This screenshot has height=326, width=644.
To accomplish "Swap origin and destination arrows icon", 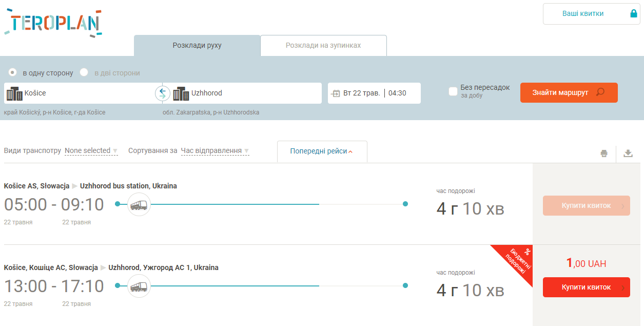I will (163, 93).
